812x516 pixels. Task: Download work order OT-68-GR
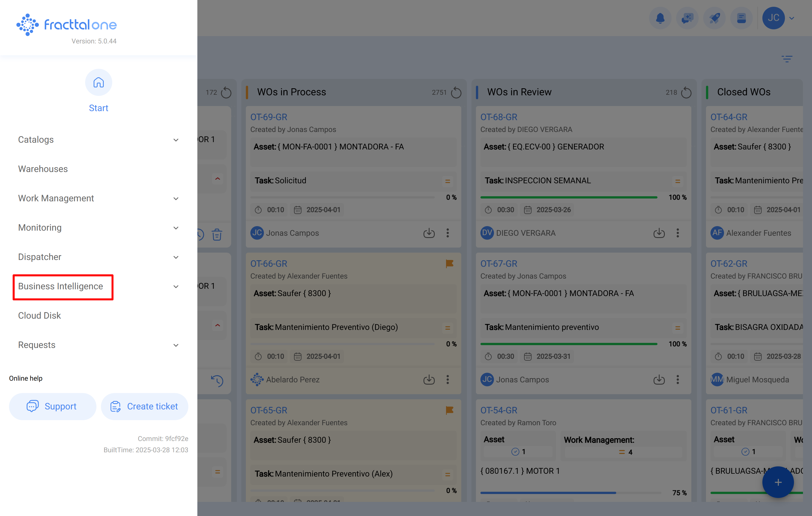(x=659, y=233)
